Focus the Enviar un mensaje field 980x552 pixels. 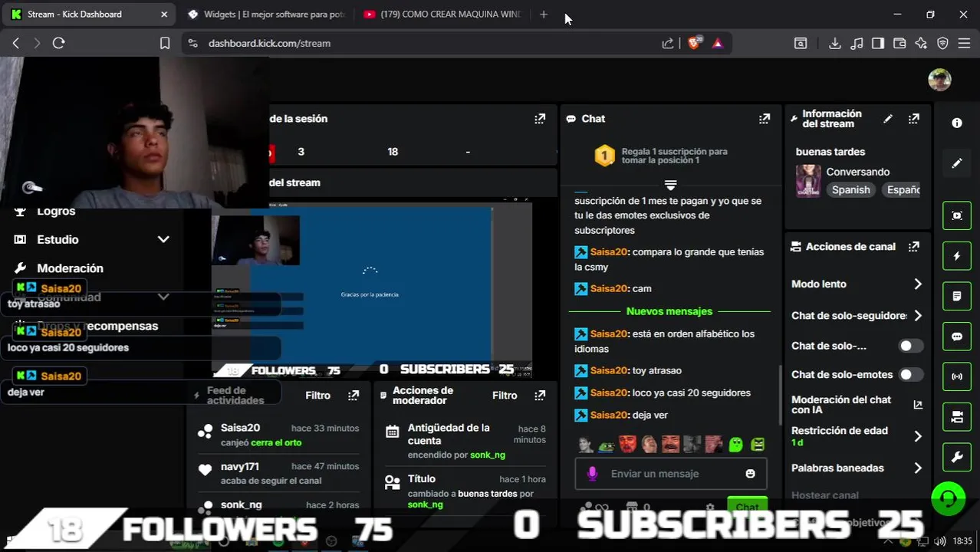point(671,474)
